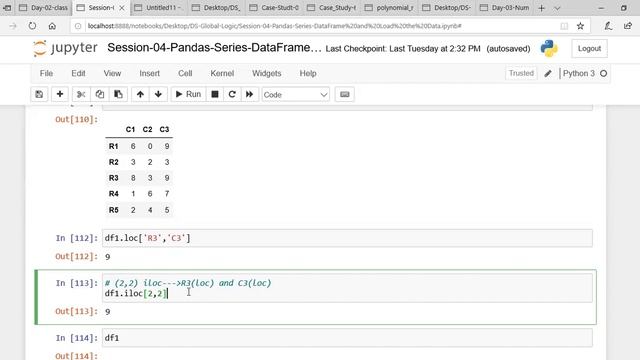
Task: Click the R3 row header
Action: click(x=113, y=178)
